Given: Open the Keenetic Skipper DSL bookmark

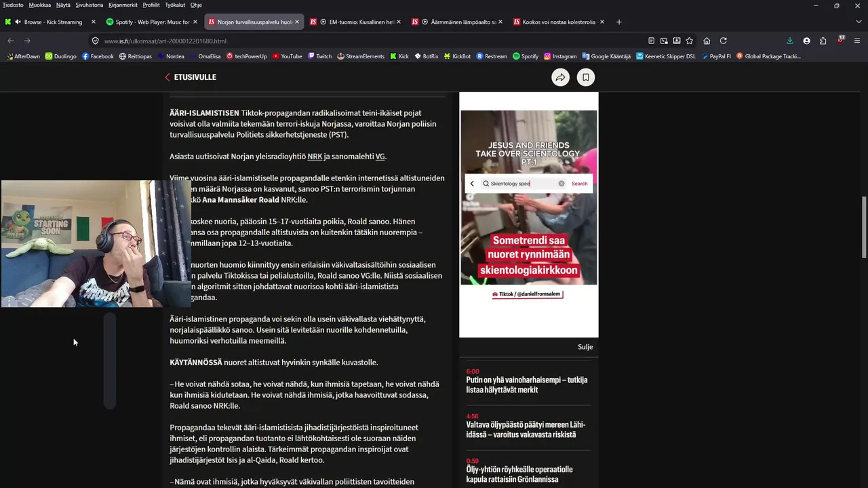Looking at the screenshot, I should coord(666,56).
